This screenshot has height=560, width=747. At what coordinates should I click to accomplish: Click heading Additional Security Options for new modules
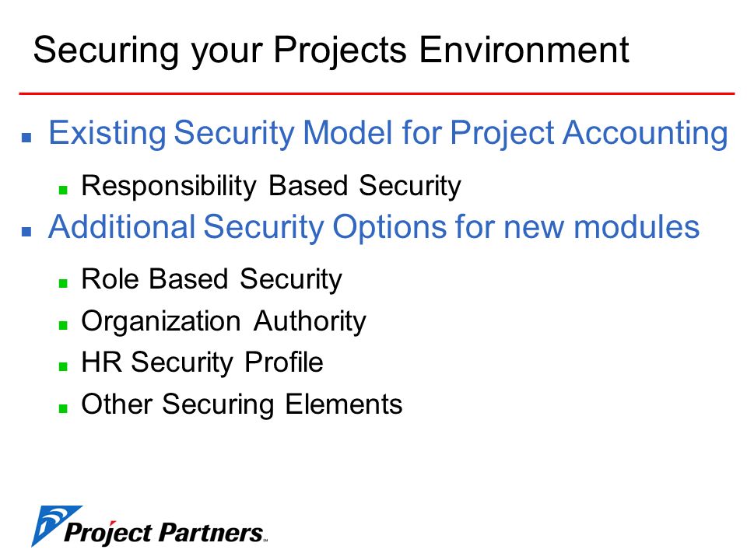click(x=374, y=226)
